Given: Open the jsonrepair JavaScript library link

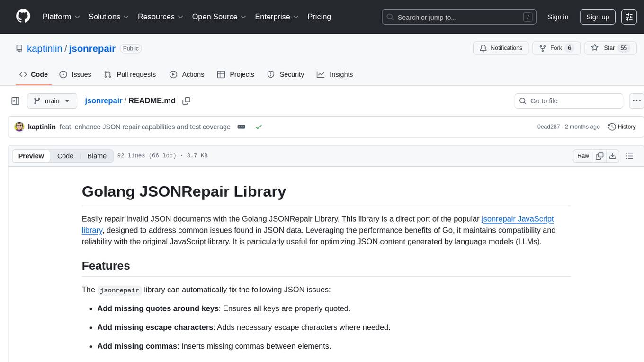Looking at the screenshot, I should pyautogui.click(x=518, y=219).
